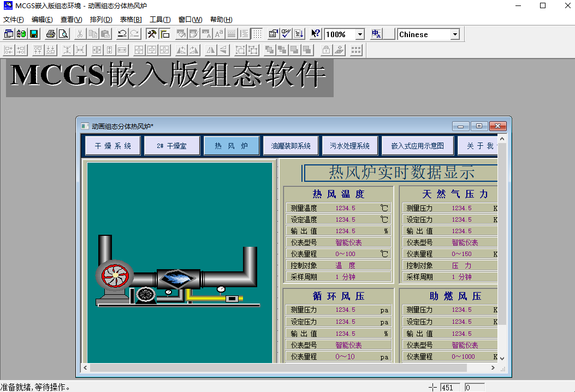575x392 pixels.
Task: Click the lock object padlock icon
Action: (x=326, y=50)
